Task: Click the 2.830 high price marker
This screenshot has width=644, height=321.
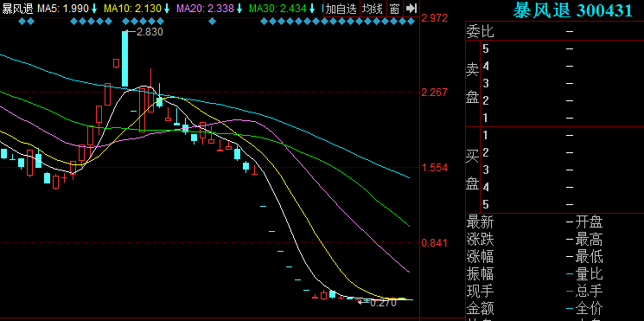Action: tap(150, 32)
